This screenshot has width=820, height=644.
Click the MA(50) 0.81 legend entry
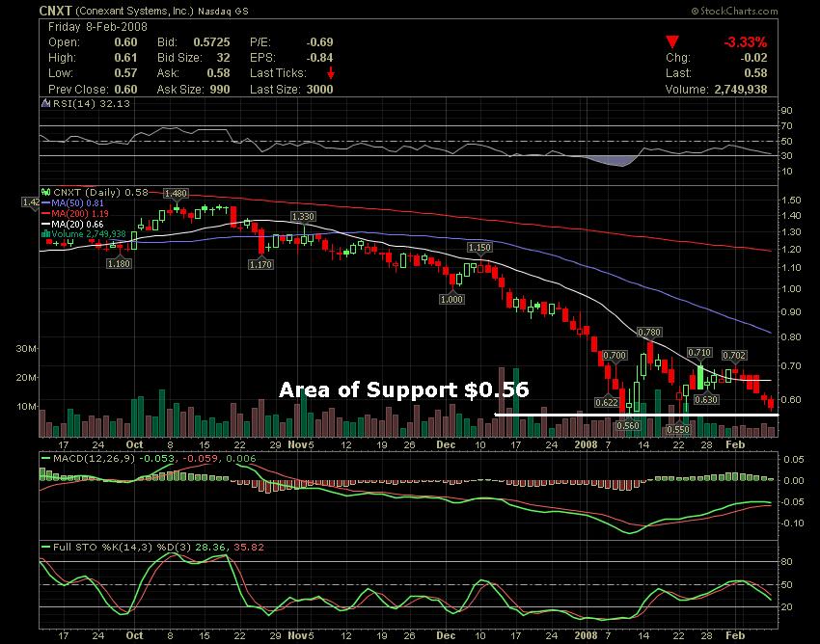click(x=77, y=202)
